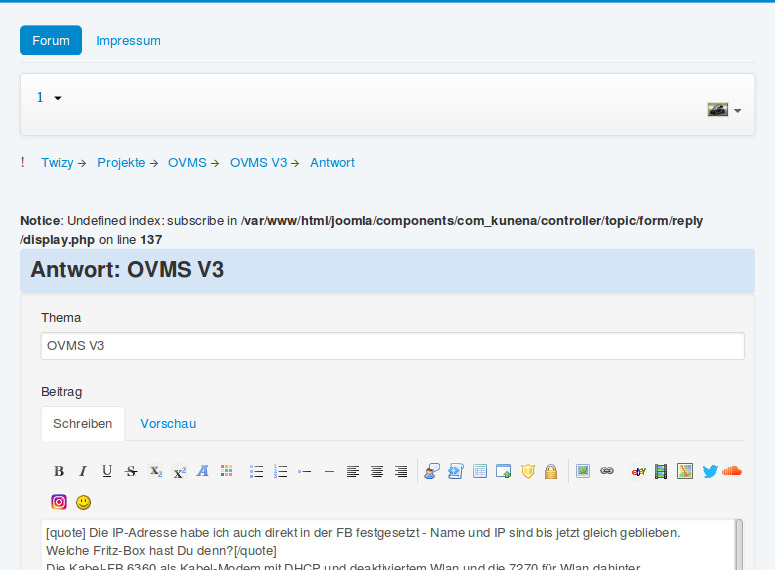The width and height of the screenshot is (775, 570).
Task: Insert SoundCloud embed icon
Action: (x=732, y=471)
